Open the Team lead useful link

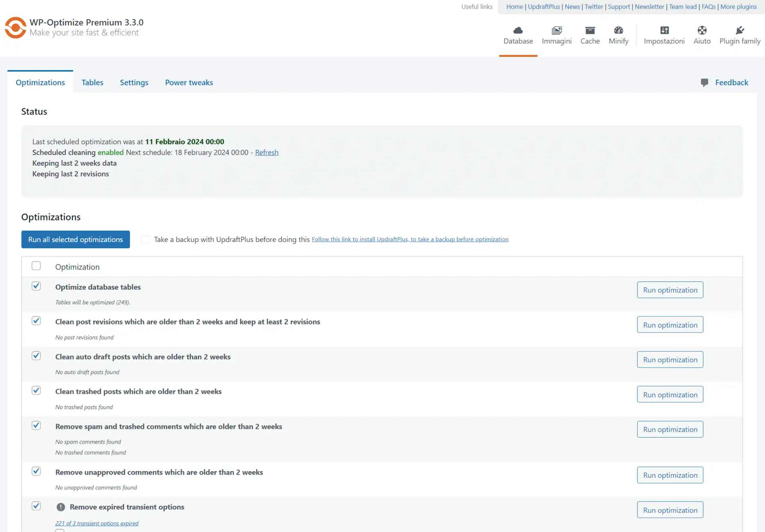coord(683,7)
